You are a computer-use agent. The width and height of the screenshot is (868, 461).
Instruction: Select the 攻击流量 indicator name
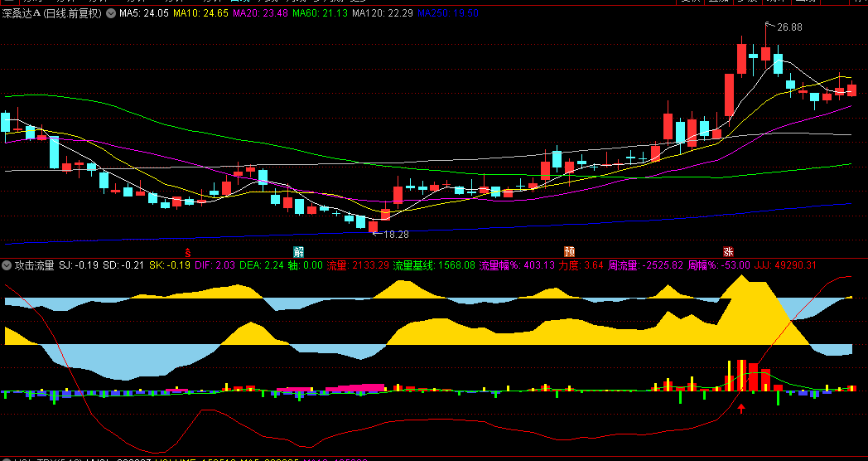coord(34,265)
